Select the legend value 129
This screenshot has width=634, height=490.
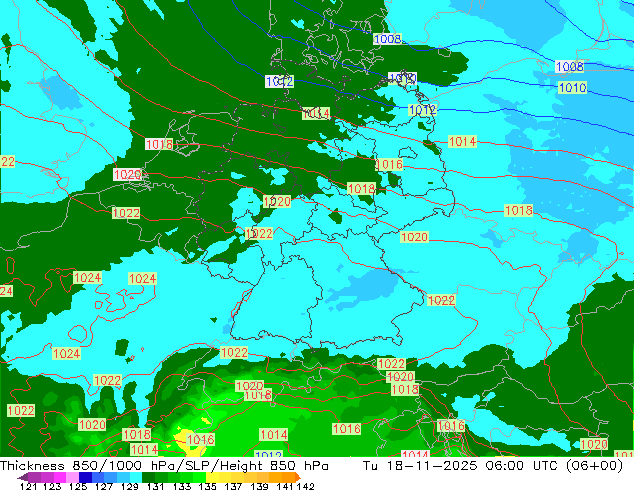pyautogui.click(x=129, y=486)
